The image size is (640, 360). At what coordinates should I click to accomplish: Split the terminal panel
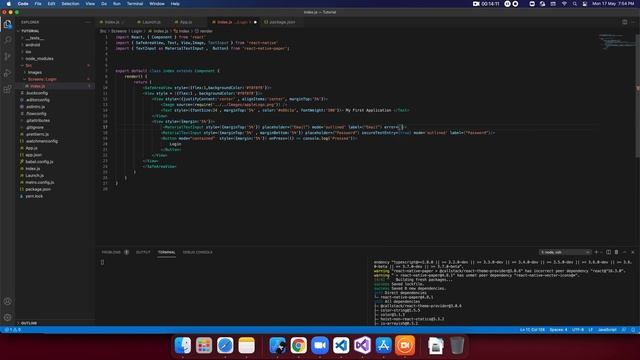608,252
